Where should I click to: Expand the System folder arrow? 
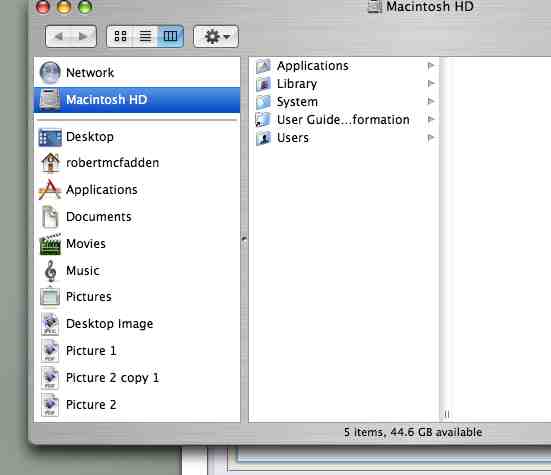tap(430, 102)
